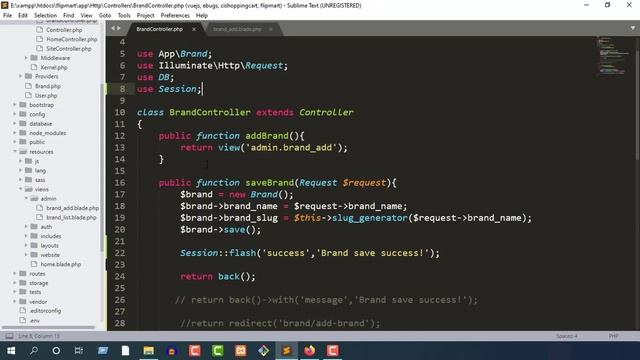Open Brand.php in the sidebar
The image size is (640, 360).
tap(48, 86)
